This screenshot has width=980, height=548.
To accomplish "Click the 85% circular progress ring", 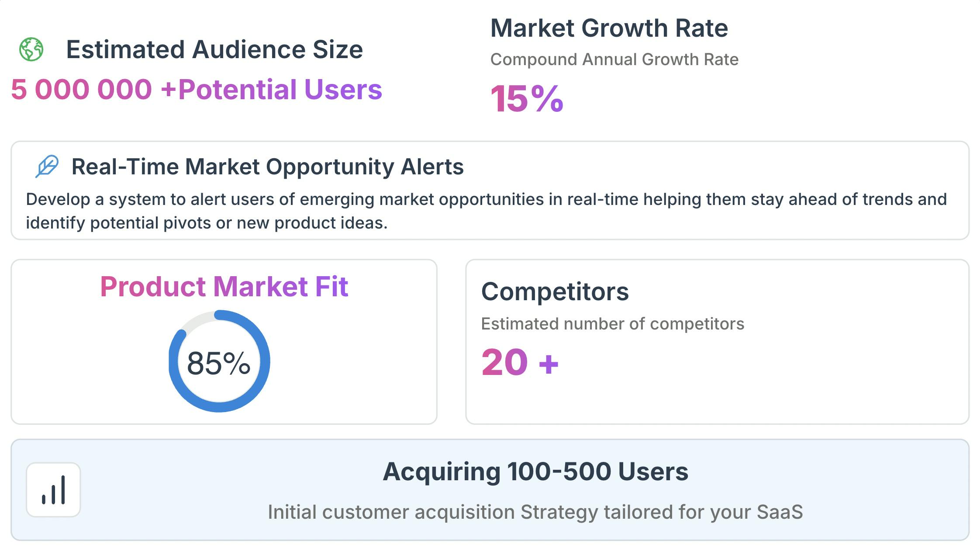I will coord(219,361).
